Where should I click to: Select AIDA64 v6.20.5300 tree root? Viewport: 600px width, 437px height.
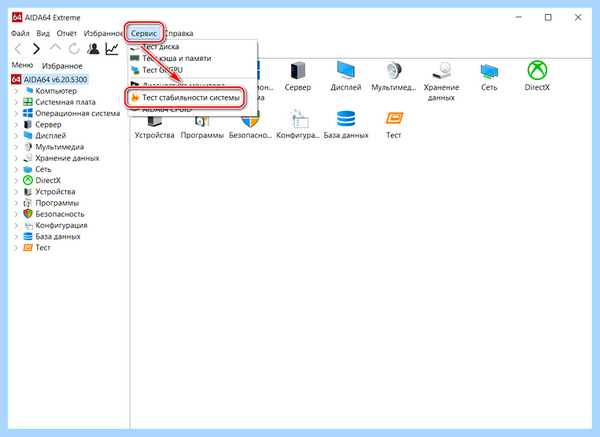point(50,80)
